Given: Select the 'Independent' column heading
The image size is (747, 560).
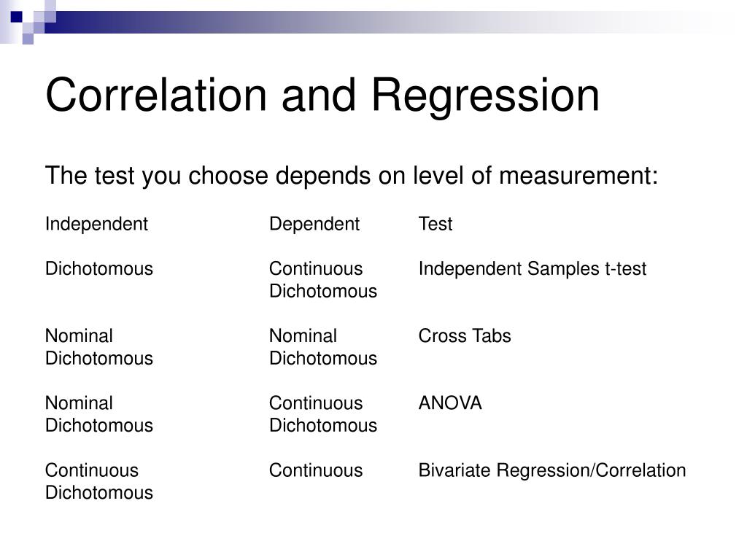Looking at the screenshot, I should pos(97,225).
